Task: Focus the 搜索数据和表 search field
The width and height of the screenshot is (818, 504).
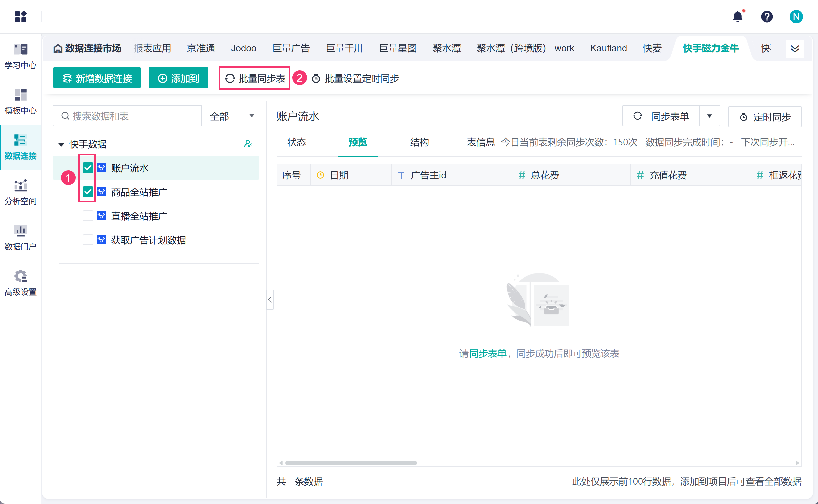Action: tap(127, 116)
